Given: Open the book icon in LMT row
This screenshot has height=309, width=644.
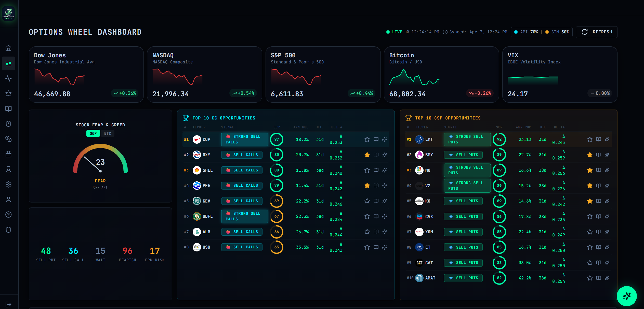Looking at the screenshot, I should coord(598,139).
